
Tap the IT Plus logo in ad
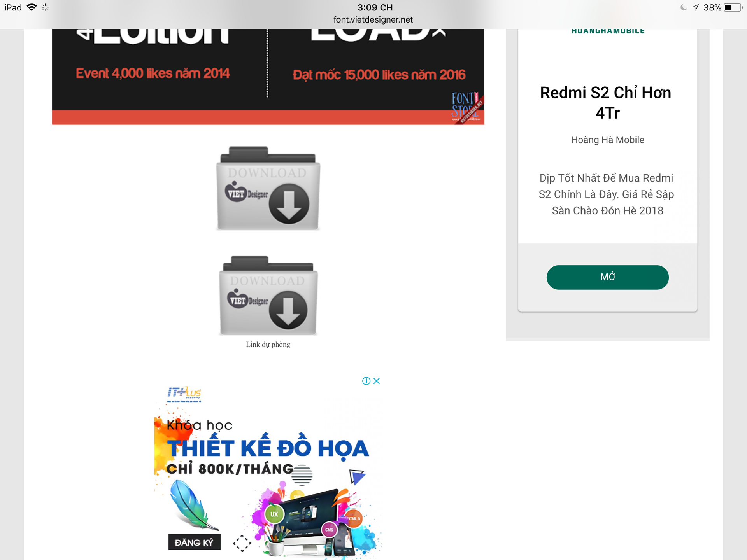(x=184, y=394)
